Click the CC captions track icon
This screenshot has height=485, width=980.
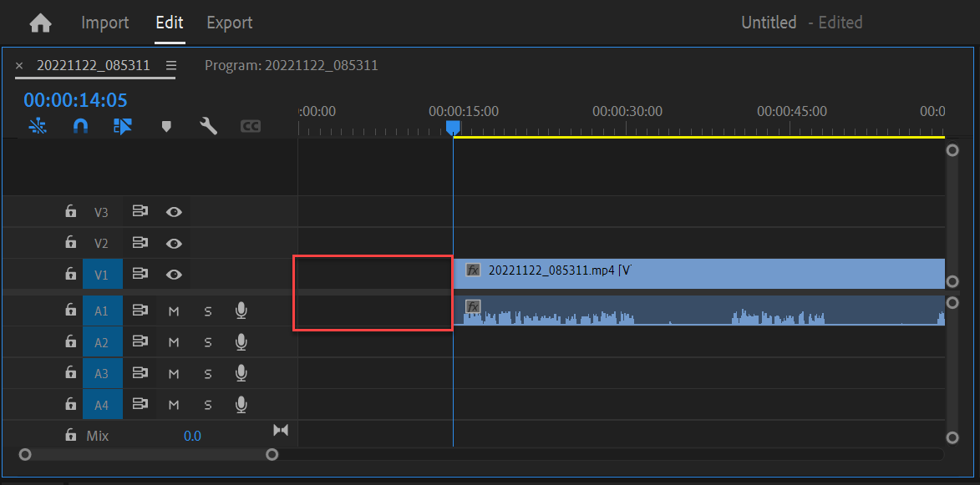251,127
